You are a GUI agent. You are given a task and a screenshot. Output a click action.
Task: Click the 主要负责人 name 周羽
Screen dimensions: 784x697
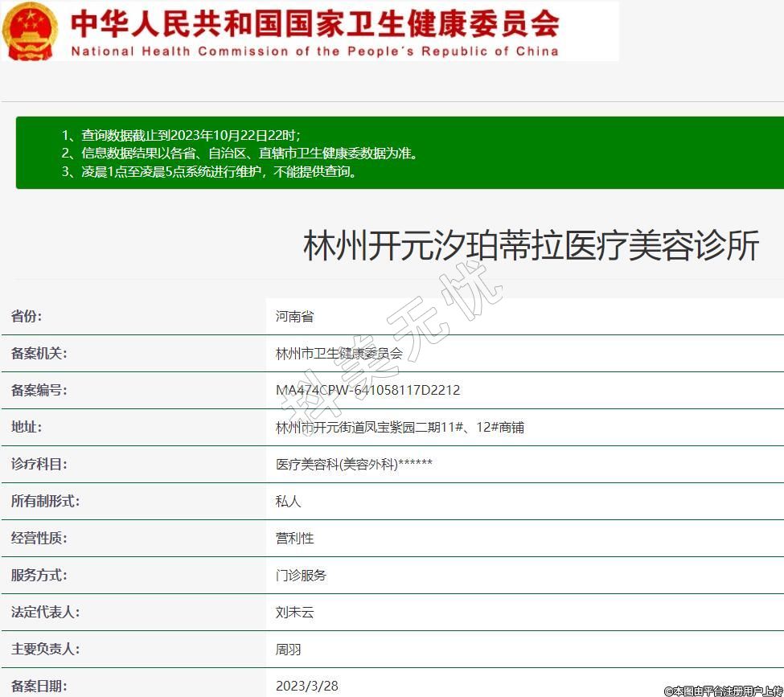[x=288, y=650]
